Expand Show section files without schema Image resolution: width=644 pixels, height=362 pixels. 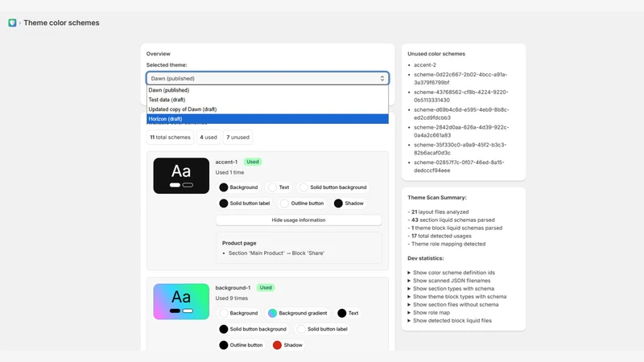tap(452, 305)
